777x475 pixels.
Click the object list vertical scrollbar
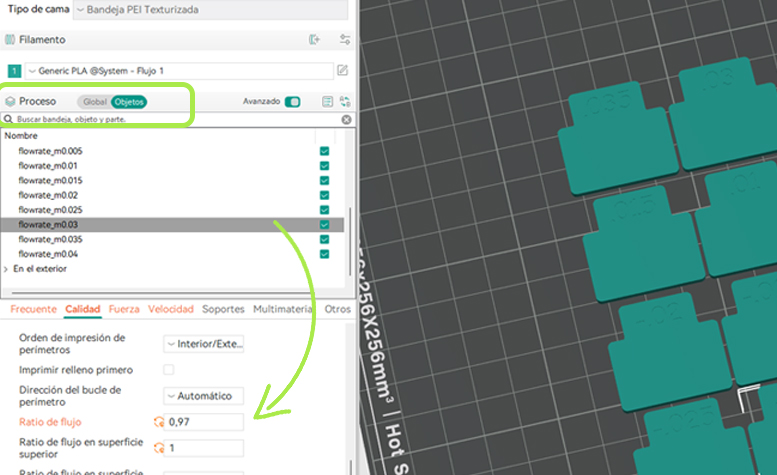350,241
